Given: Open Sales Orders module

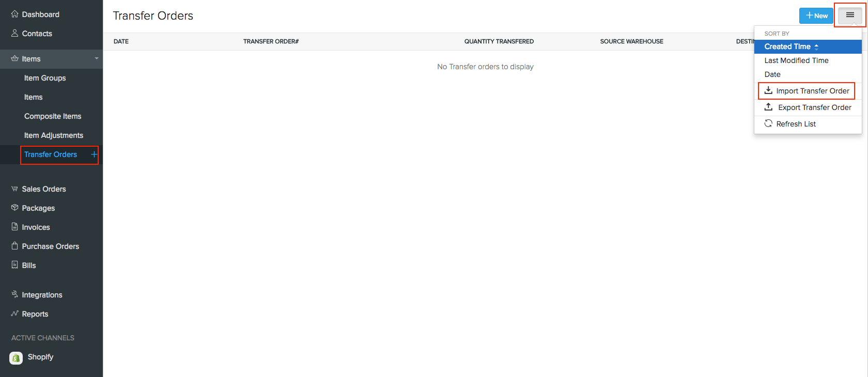Looking at the screenshot, I should coord(44,189).
